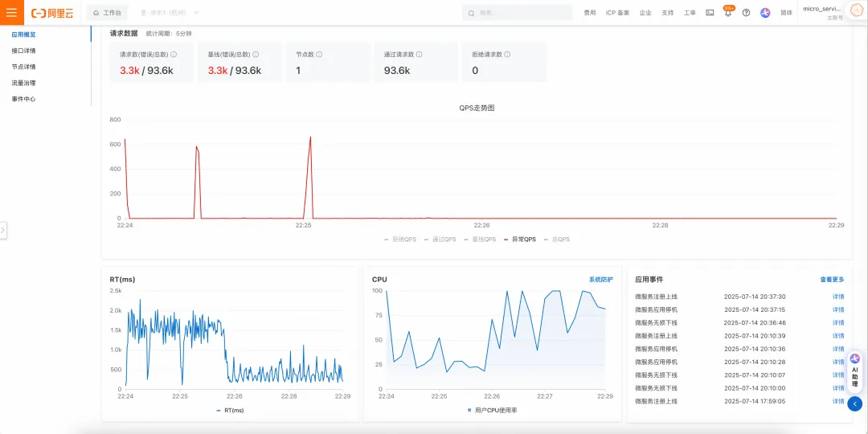Viewport: 868px width, 434px height.
Task: Click the 统计周期: 5分钟 label
Action: click(169, 34)
